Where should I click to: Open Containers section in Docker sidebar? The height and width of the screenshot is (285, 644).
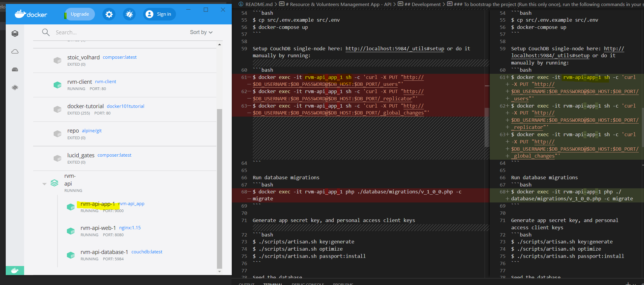pyautogui.click(x=15, y=33)
